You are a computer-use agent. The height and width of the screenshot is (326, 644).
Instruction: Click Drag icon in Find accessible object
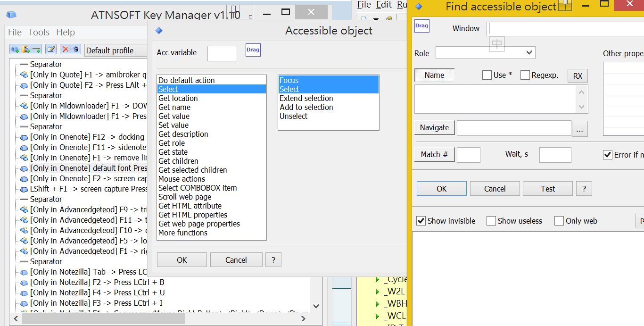[421, 26]
